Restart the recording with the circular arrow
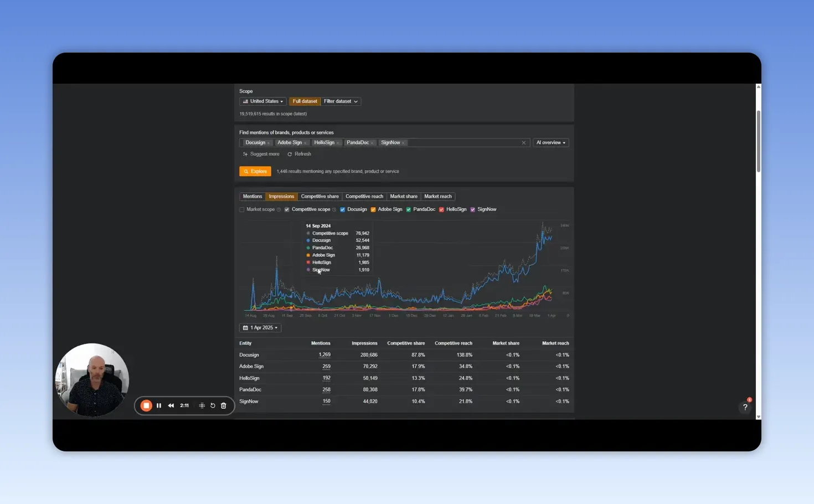This screenshot has height=504, width=814. [213, 405]
